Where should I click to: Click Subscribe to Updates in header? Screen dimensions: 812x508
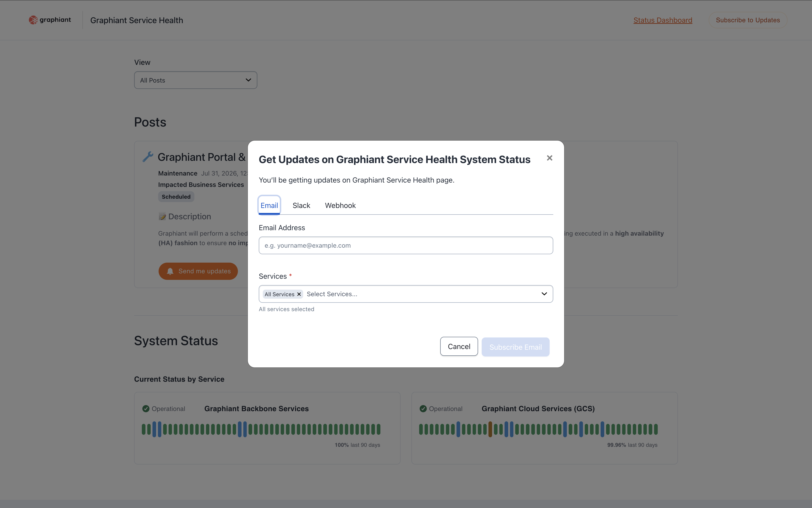[748, 20]
